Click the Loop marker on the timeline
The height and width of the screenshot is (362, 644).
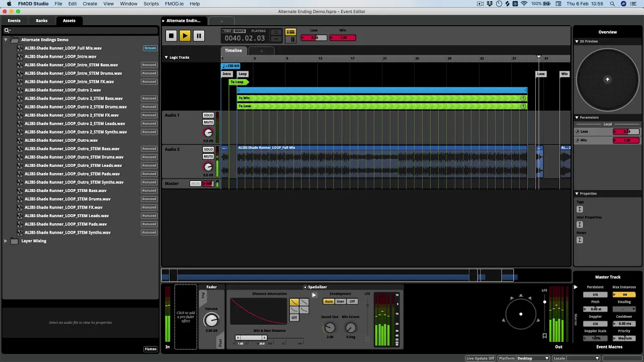(243, 74)
